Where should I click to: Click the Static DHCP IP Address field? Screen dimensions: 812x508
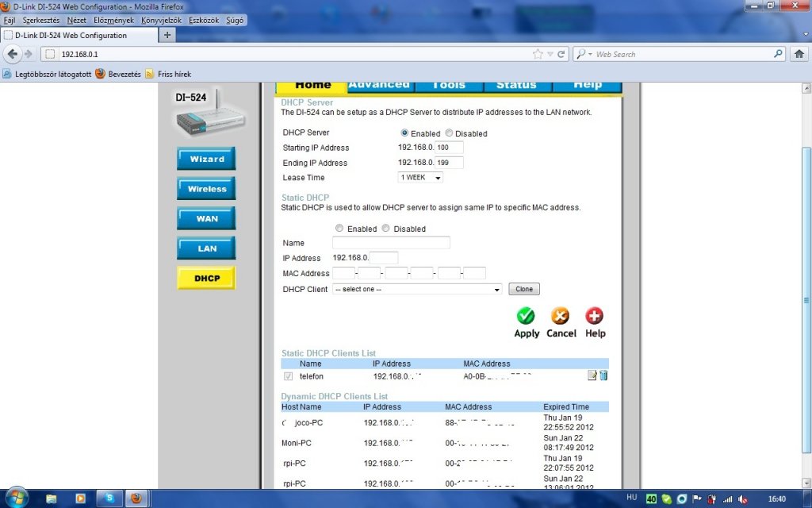click(x=384, y=258)
